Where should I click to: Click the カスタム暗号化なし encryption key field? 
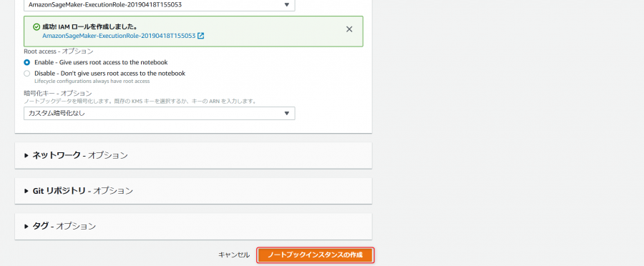tap(160, 113)
